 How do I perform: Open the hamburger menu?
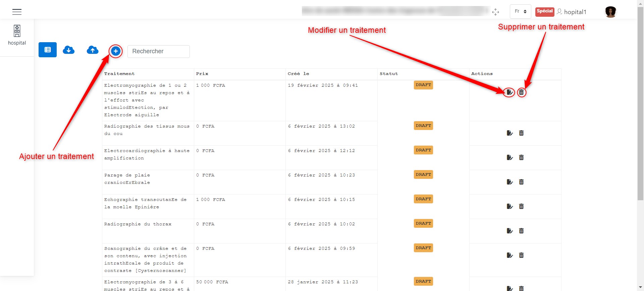pos(17,12)
